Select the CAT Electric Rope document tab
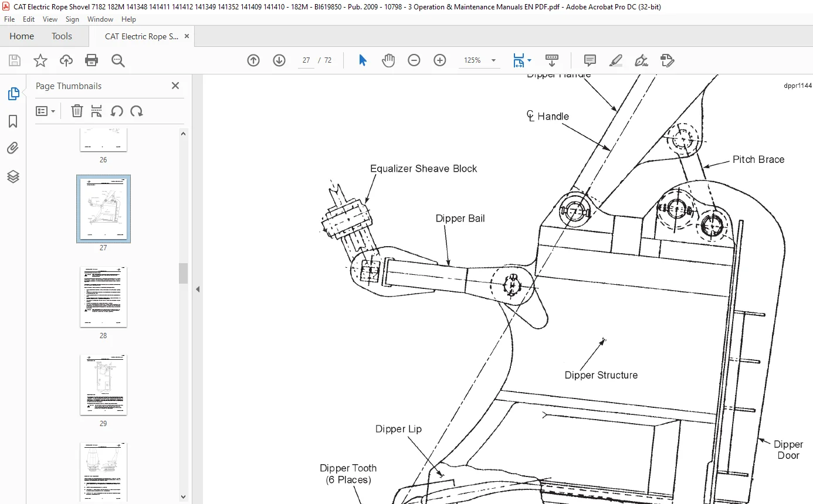This screenshot has width=813, height=504. point(141,36)
